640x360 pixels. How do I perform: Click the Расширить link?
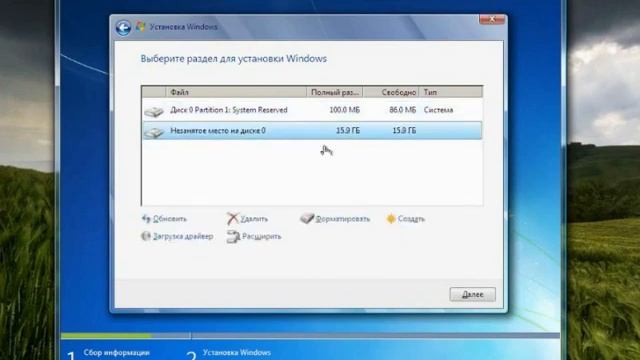(262, 236)
